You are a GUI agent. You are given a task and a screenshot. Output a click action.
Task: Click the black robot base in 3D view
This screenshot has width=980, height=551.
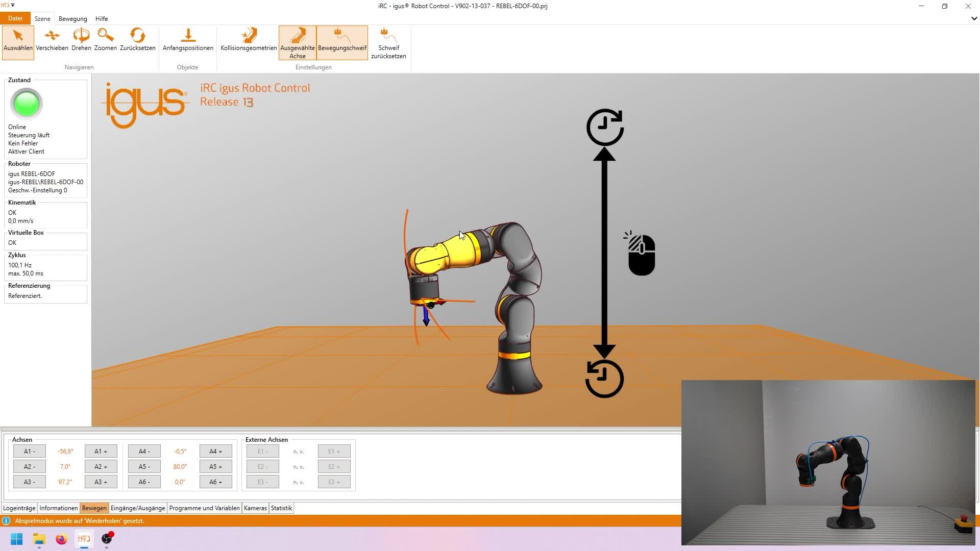tap(514, 375)
